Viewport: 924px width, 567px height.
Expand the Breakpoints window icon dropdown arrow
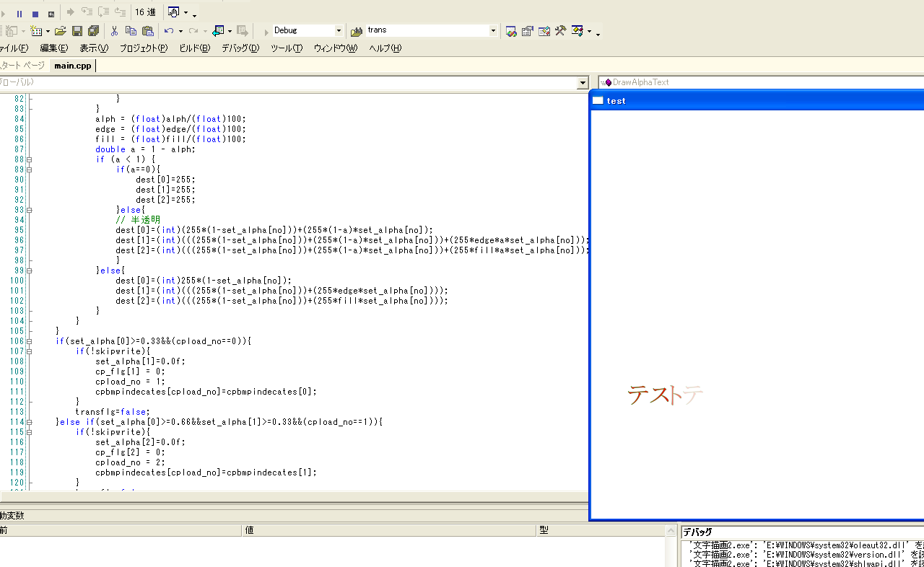point(186,13)
